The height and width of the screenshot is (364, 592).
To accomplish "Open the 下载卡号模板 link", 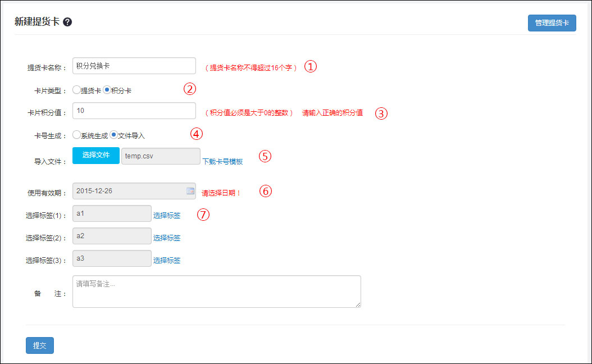I will point(222,161).
